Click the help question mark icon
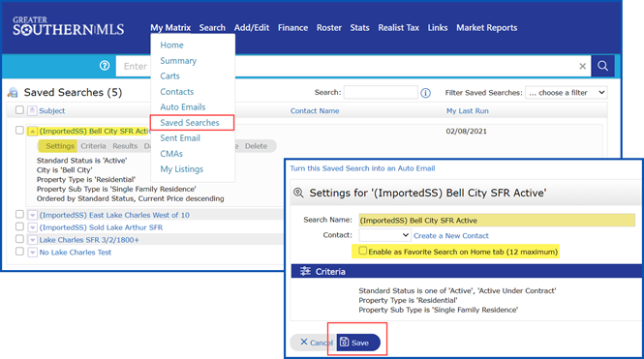Image resolution: width=644 pixels, height=359 pixels. tap(105, 66)
